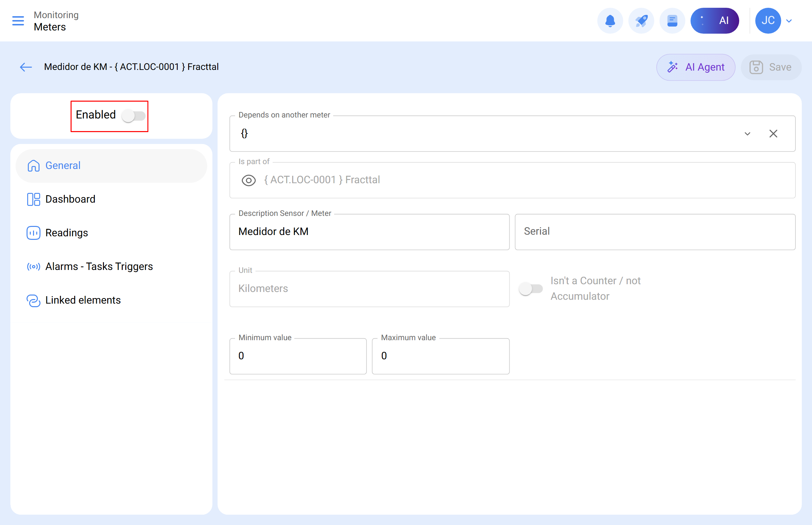Open the document list icon near notifications

pos(672,20)
